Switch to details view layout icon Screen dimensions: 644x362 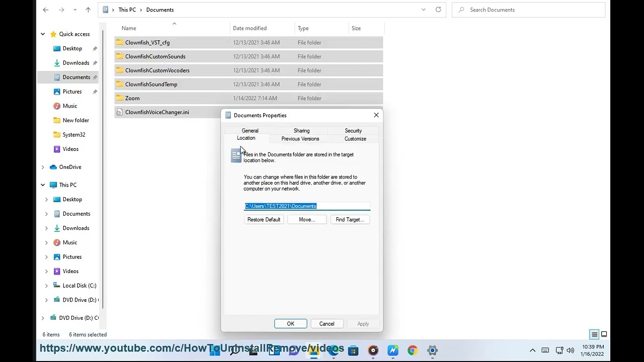pos(594,334)
